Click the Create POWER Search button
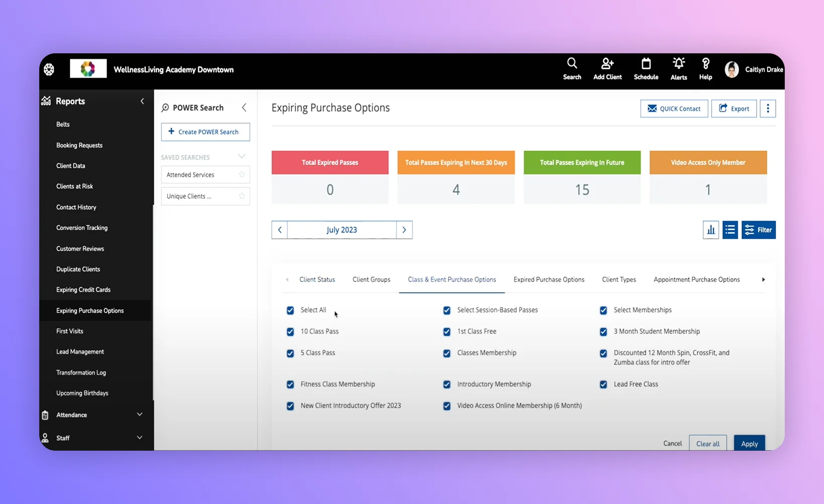Viewport: 824px width, 504px height. [x=205, y=132]
